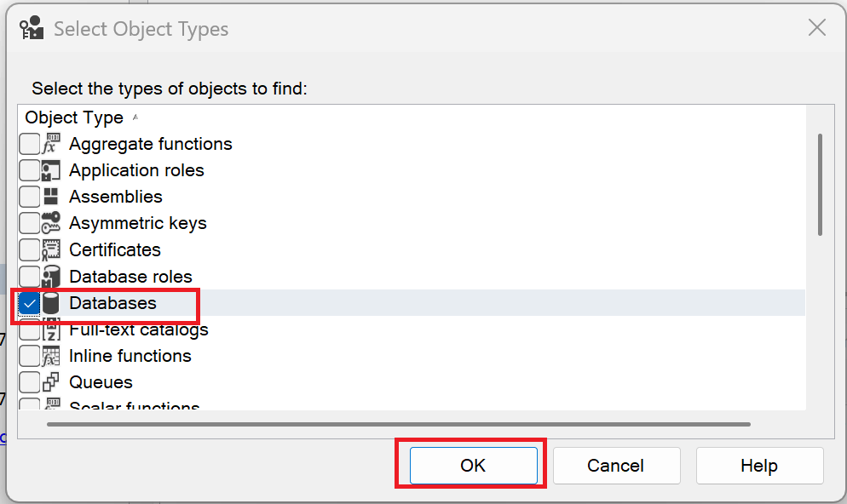Viewport: 847px width, 504px height.
Task: Click the Asymmetric keys icon
Action: coord(51,223)
